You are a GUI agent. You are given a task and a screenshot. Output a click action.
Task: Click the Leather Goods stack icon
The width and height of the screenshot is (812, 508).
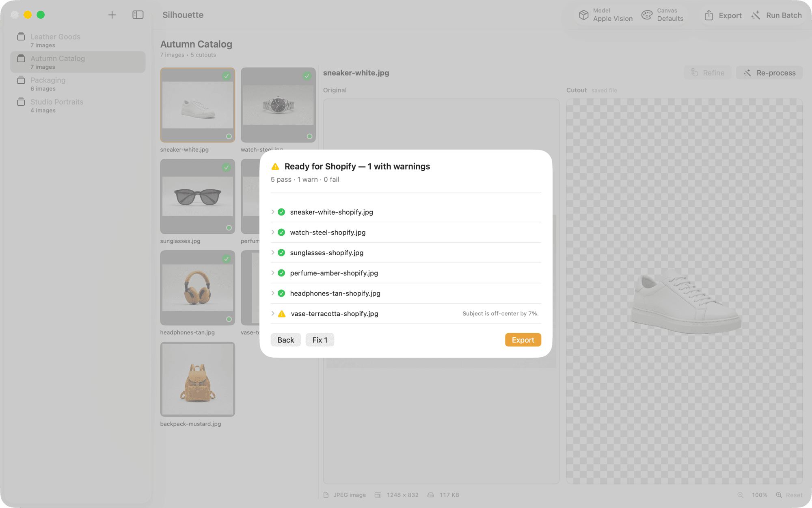tap(21, 37)
